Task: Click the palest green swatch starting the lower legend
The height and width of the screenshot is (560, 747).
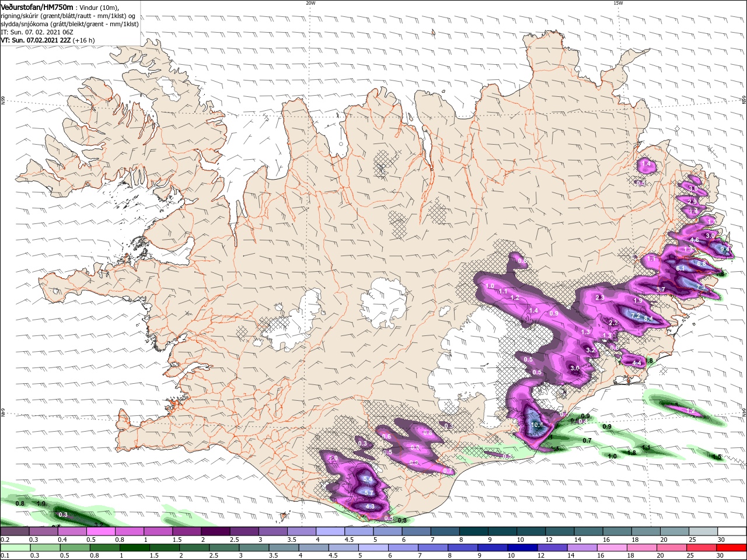Action: [x=15, y=548]
